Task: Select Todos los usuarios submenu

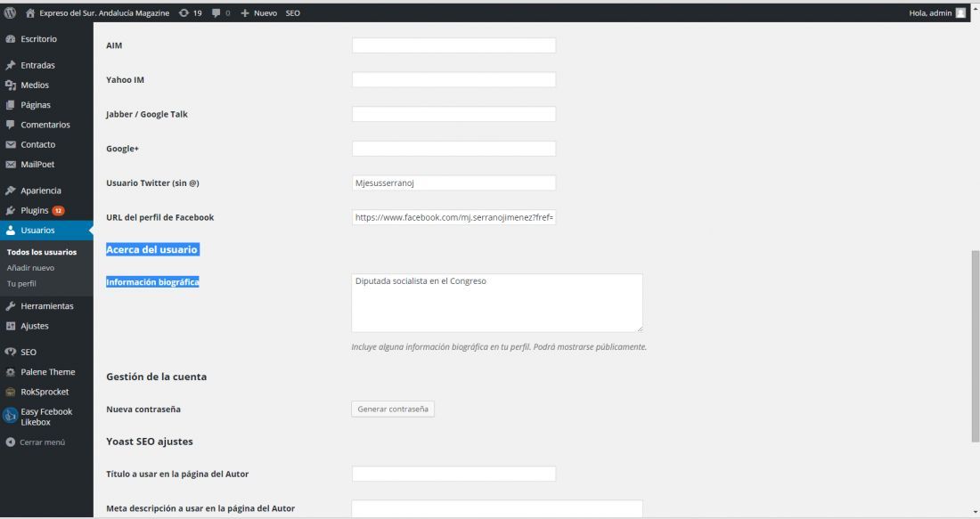Action: pyautogui.click(x=42, y=252)
